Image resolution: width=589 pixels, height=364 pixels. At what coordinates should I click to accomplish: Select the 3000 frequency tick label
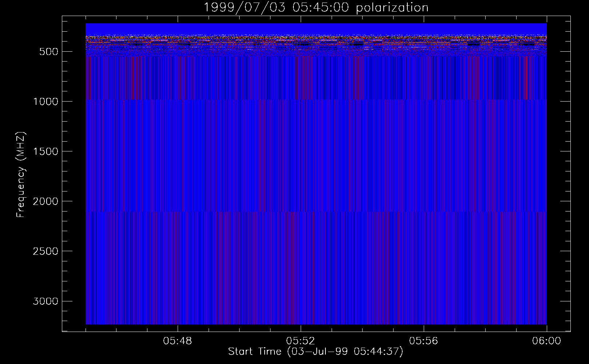tap(46, 301)
